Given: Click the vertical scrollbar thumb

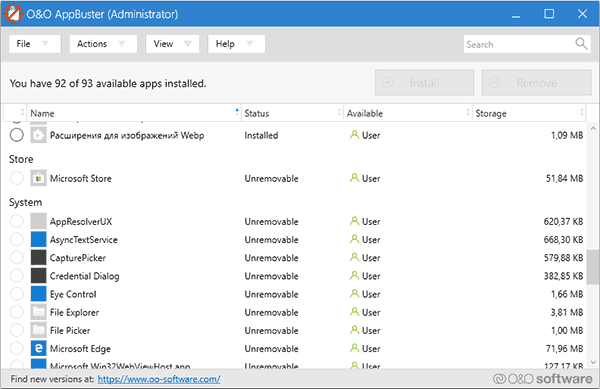Looking at the screenshot, I should coord(593,267).
